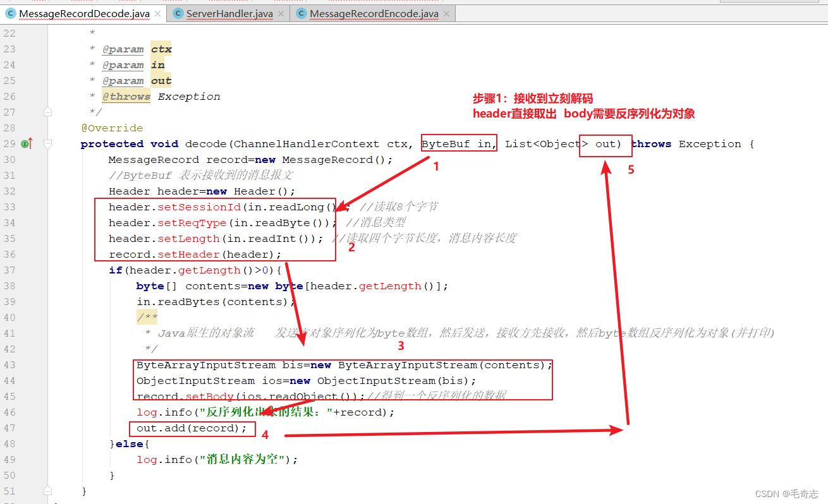Click setLength on line 35
This screenshot has height=504, width=828.
(x=188, y=239)
